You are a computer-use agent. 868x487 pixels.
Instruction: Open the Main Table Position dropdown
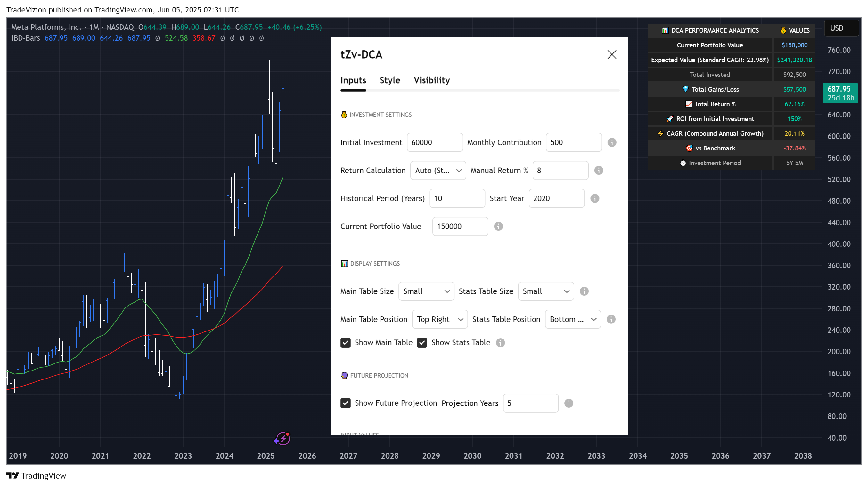tap(439, 319)
